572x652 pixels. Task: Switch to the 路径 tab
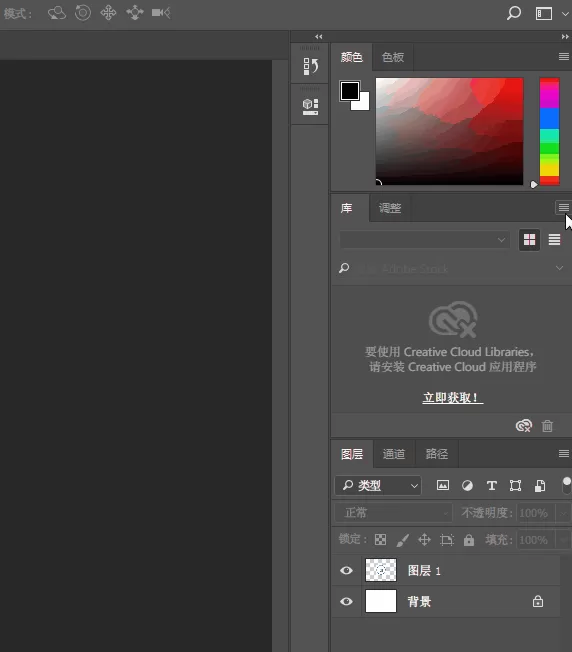click(437, 454)
